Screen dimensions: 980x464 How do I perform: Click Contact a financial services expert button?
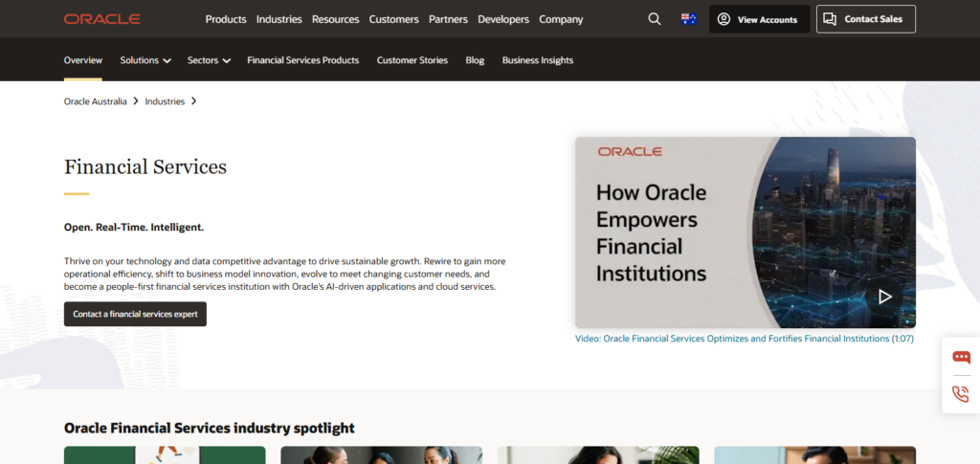click(135, 314)
